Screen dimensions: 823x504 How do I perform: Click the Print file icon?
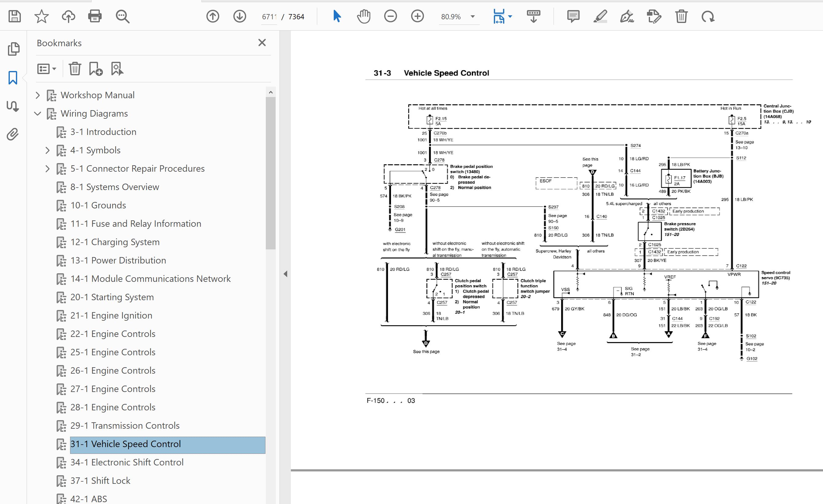click(95, 16)
